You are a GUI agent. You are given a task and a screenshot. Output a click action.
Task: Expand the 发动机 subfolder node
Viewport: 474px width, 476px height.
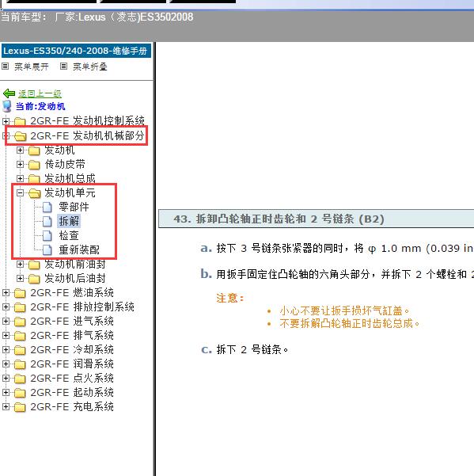click(x=20, y=150)
